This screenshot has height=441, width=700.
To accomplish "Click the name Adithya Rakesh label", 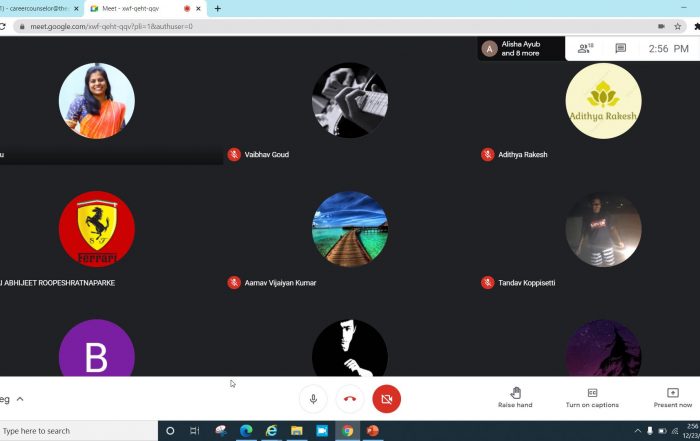I will [x=523, y=154].
